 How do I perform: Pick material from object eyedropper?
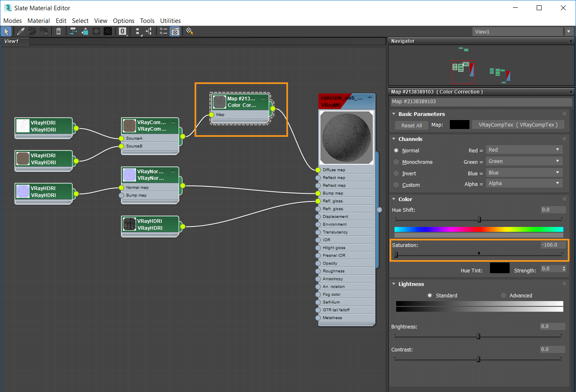pyautogui.click(x=21, y=32)
